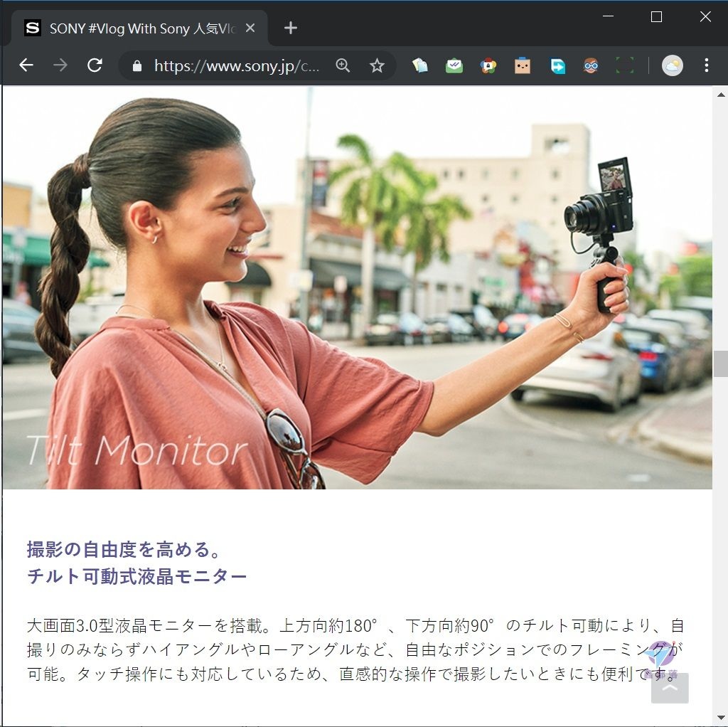Screen dimensions: 728x727
Task: Click the Tilt Monitor vlogger photo
Action: pos(358,288)
